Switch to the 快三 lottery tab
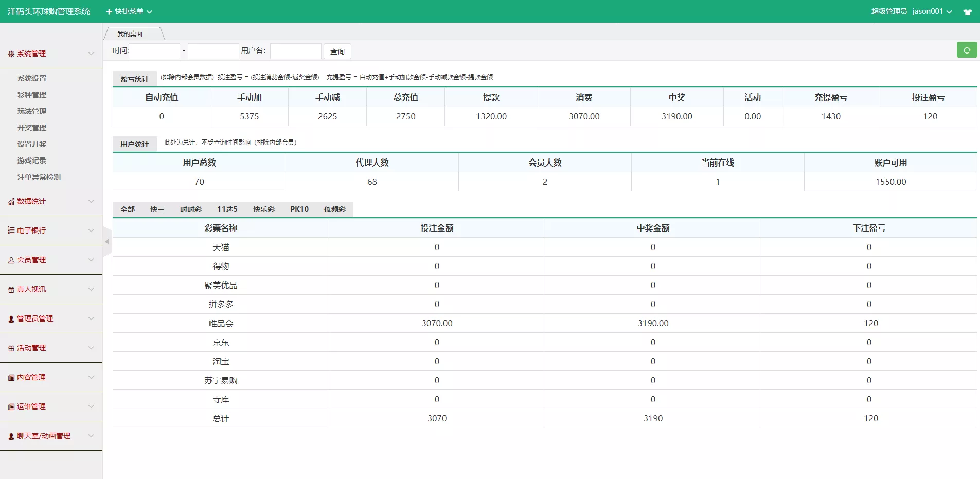 click(x=157, y=209)
